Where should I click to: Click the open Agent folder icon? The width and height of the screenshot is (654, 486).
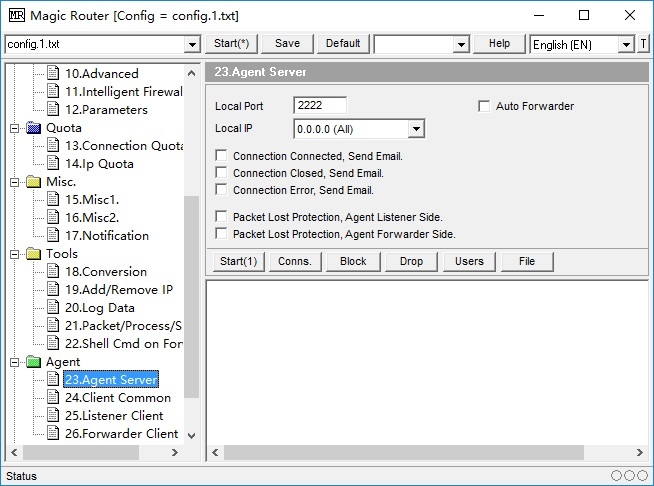click(33, 362)
